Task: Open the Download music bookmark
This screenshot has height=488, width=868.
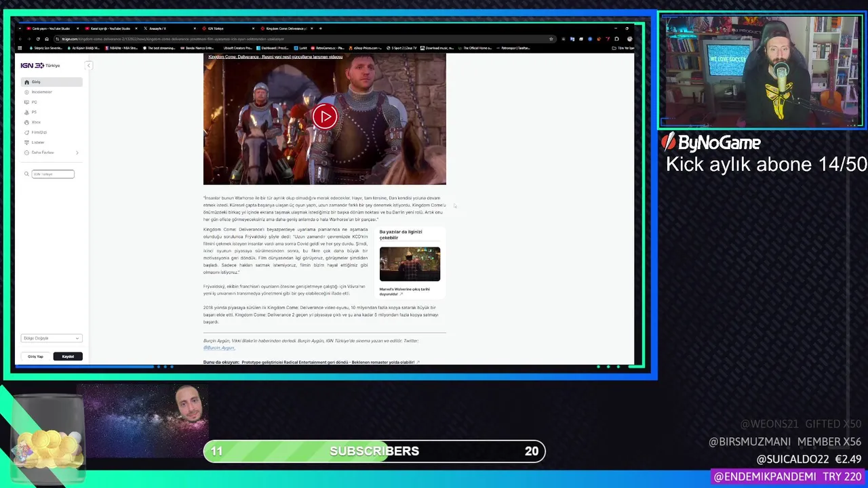Action: [x=437, y=48]
